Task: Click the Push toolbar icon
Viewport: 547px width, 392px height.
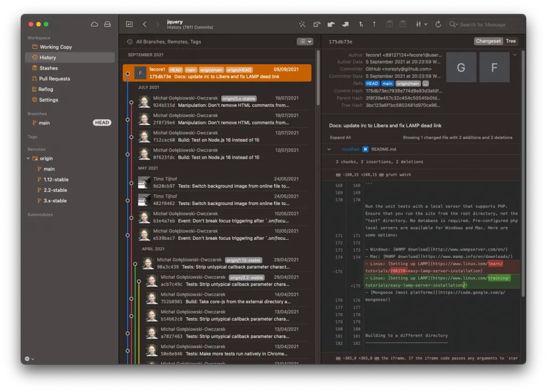Action: tap(346, 24)
